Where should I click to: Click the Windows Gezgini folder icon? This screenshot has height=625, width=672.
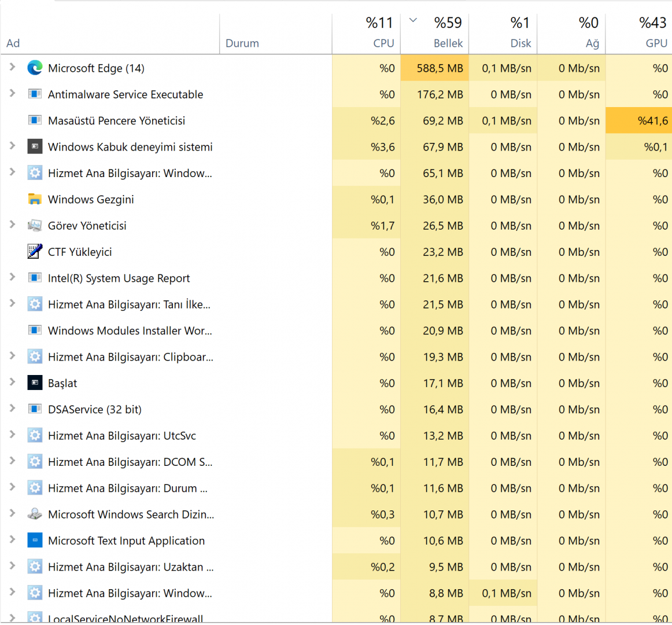tap(35, 200)
